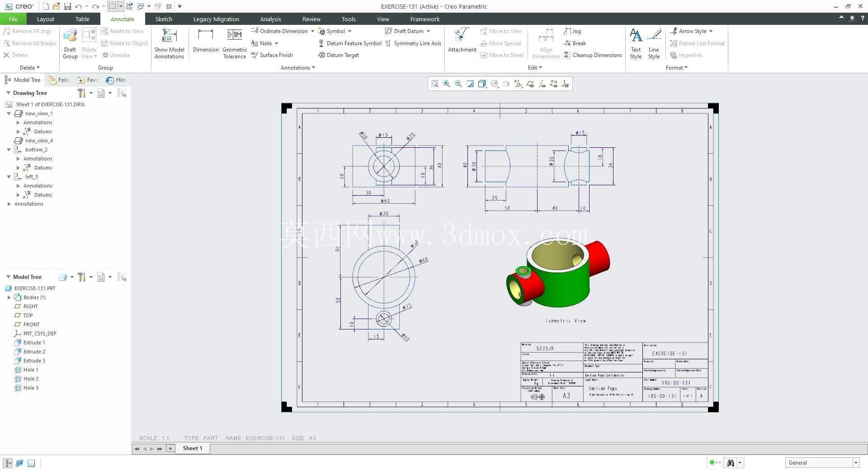Switch to the Layout tab
The image size is (868, 470).
(45, 19)
